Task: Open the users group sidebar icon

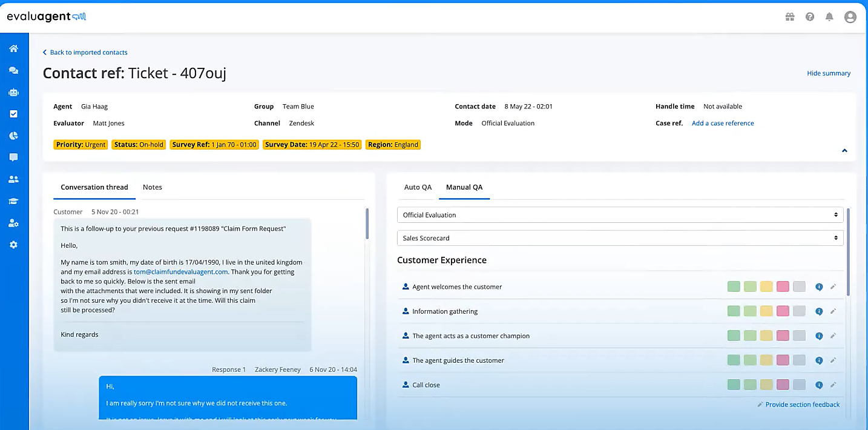Action: pyautogui.click(x=13, y=179)
